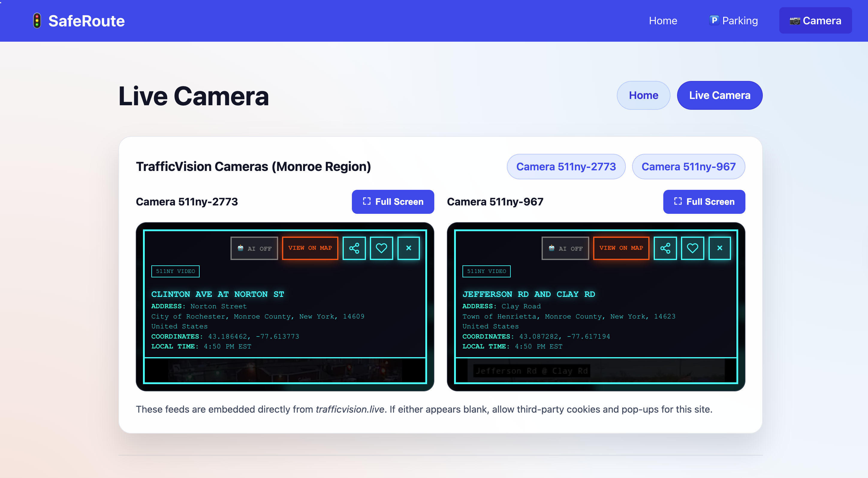The height and width of the screenshot is (478, 868).
Task: Click the Jefferson Rd video feed preview
Action: click(596, 370)
